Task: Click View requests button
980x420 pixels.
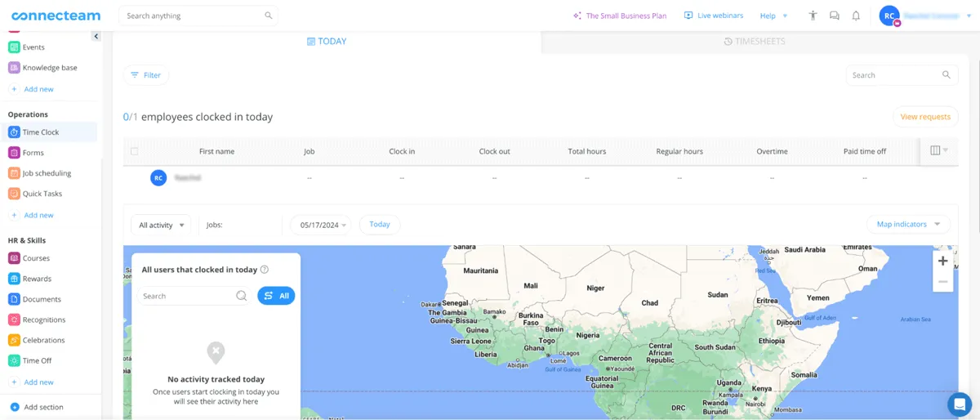Action: coord(925,117)
